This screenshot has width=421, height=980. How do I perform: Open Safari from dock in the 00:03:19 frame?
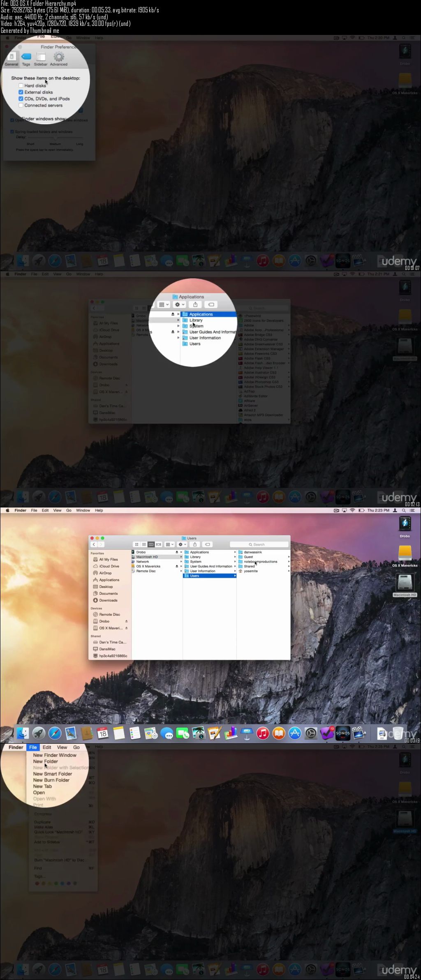pyautogui.click(x=55, y=733)
